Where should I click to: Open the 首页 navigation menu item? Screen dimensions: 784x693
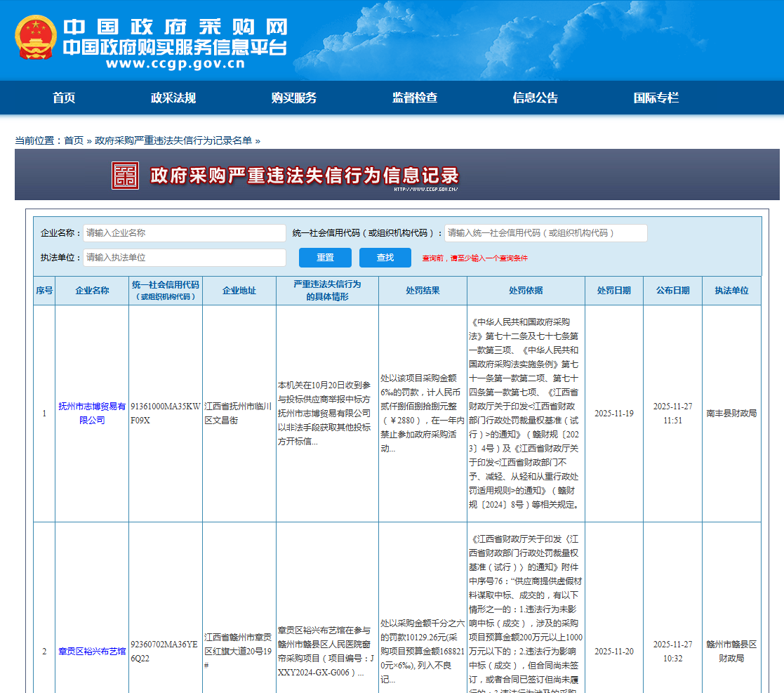64,98
